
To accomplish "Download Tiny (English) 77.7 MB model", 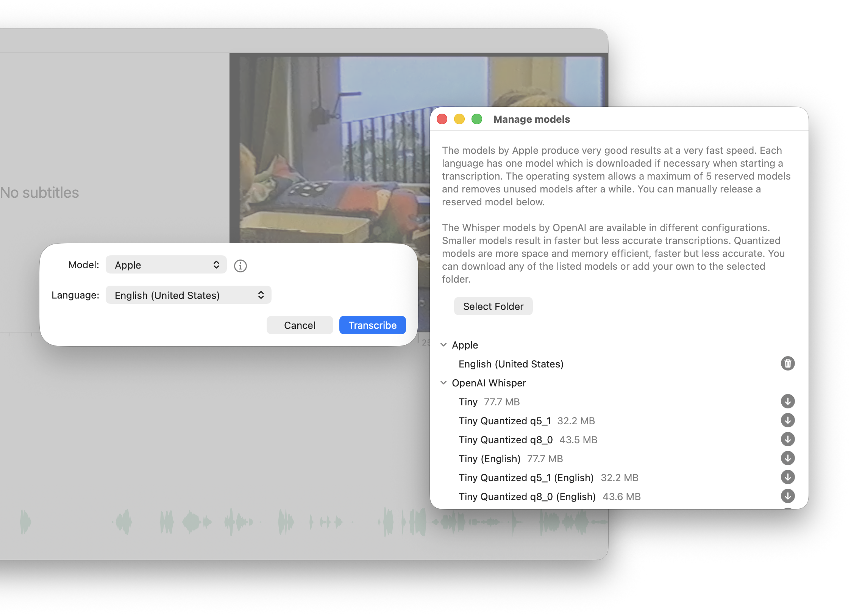I will 787,458.
